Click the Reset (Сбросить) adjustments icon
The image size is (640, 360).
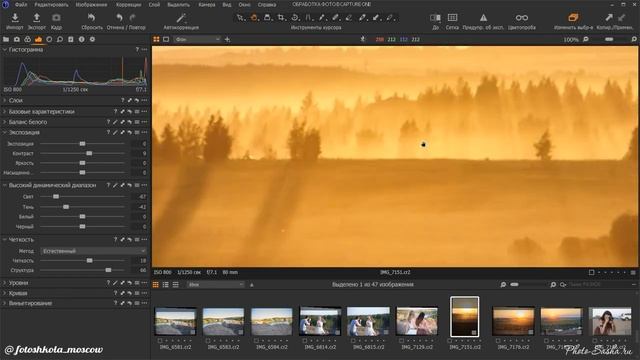[91, 18]
